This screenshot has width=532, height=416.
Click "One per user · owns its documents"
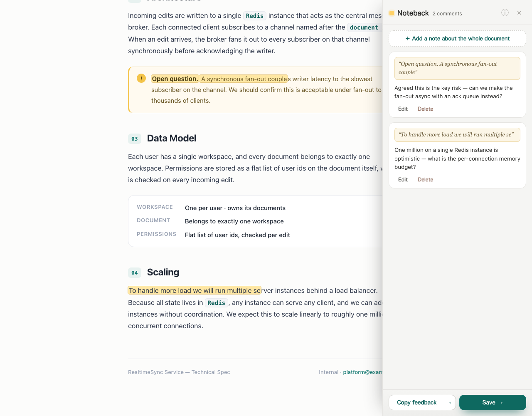pos(235,208)
